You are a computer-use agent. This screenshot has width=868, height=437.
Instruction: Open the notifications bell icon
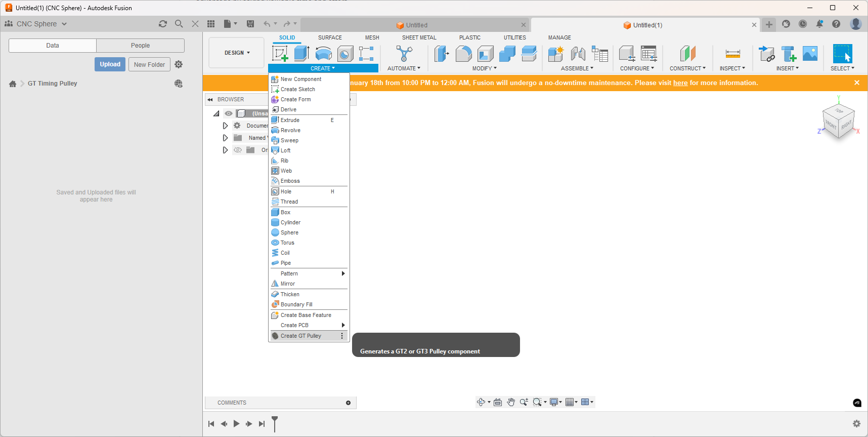[x=819, y=24]
